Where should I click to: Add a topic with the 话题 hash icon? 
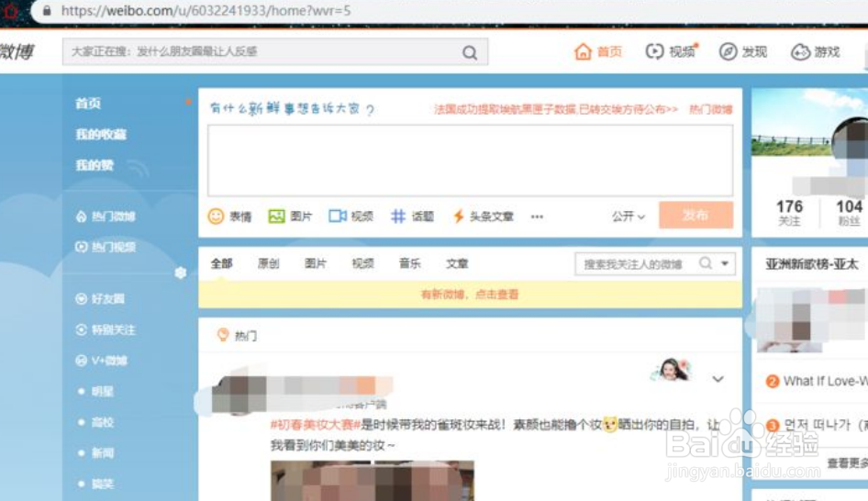click(398, 216)
